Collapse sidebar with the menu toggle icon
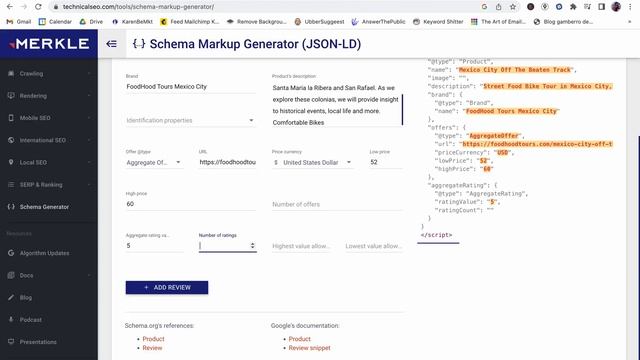Screen dimensions: 640x360 [111, 44]
